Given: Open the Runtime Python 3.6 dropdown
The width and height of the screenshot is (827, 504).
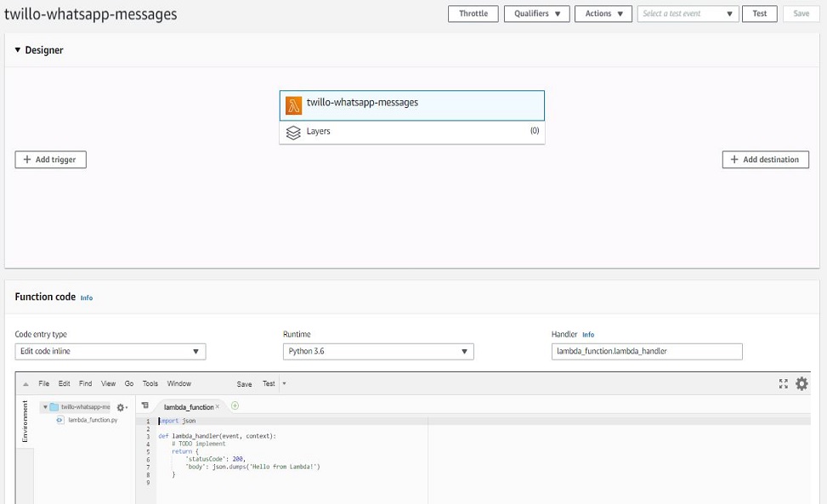Looking at the screenshot, I should coord(378,351).
